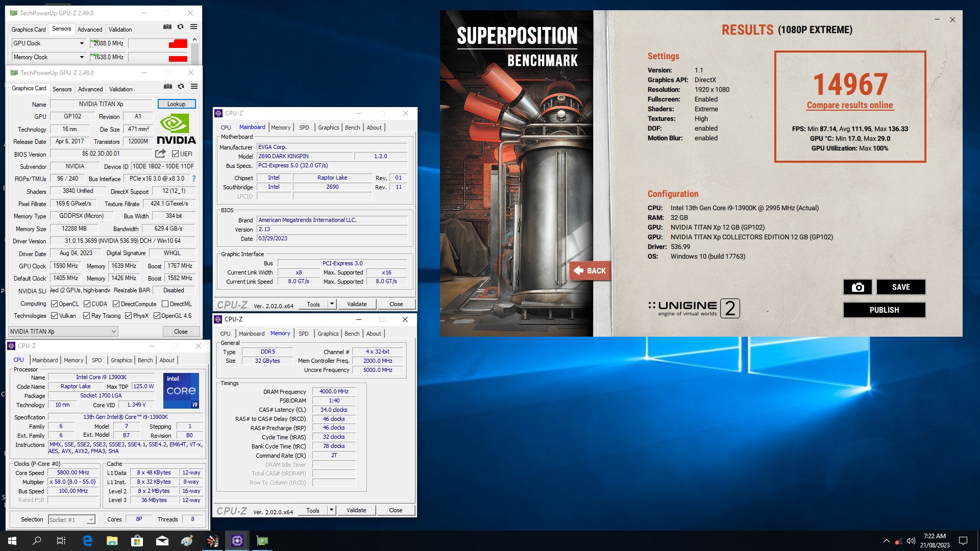Viewport: 980px width, 551px height.
Task: Toggle the DirectML checkbox
Action: click(165, 304)
